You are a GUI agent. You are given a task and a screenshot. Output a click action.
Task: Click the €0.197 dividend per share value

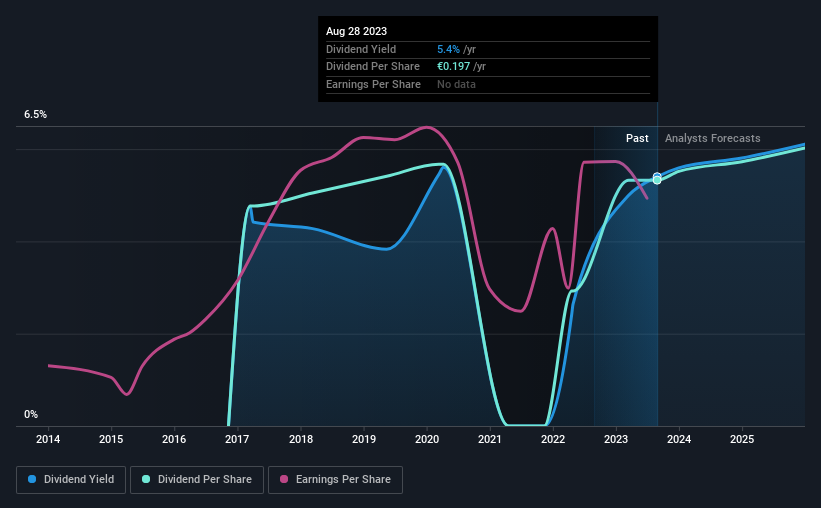(453, 67)
